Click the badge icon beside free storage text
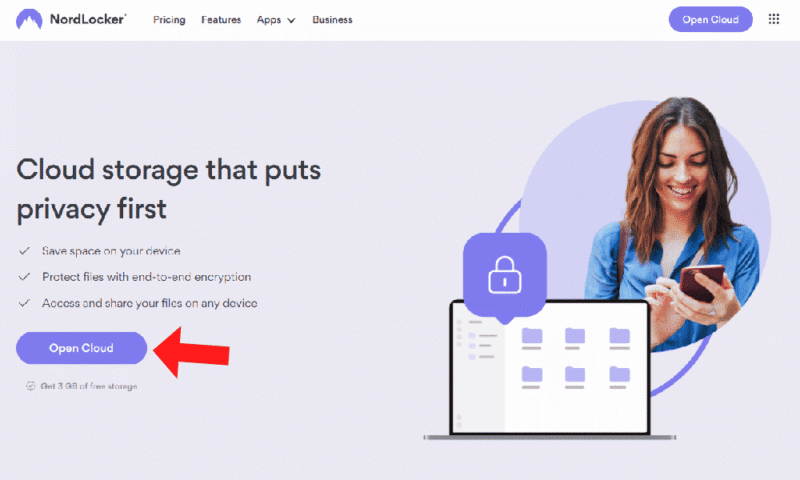This screenshot has width=800, height=480. click(x=31, y=386)
